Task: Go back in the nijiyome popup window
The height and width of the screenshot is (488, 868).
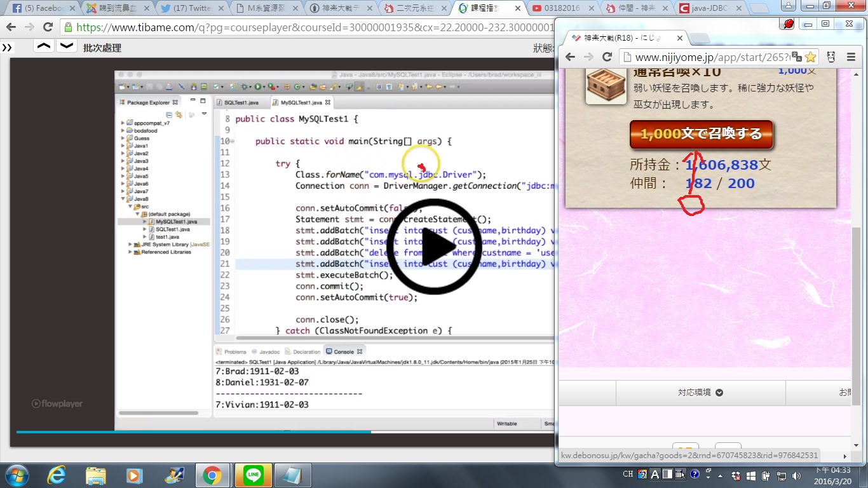Action: click(x=570, y=57)
